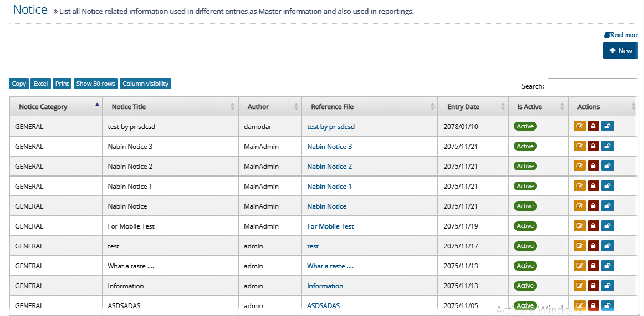Edit the Nabin Notice 1 entry
The height and width of the screenshot is (316, 644).
coord(580,186)
